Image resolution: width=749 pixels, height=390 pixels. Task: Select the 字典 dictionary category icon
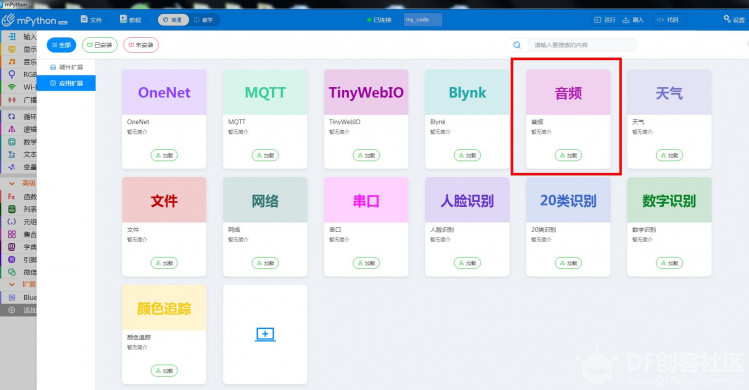coord(12,247)
